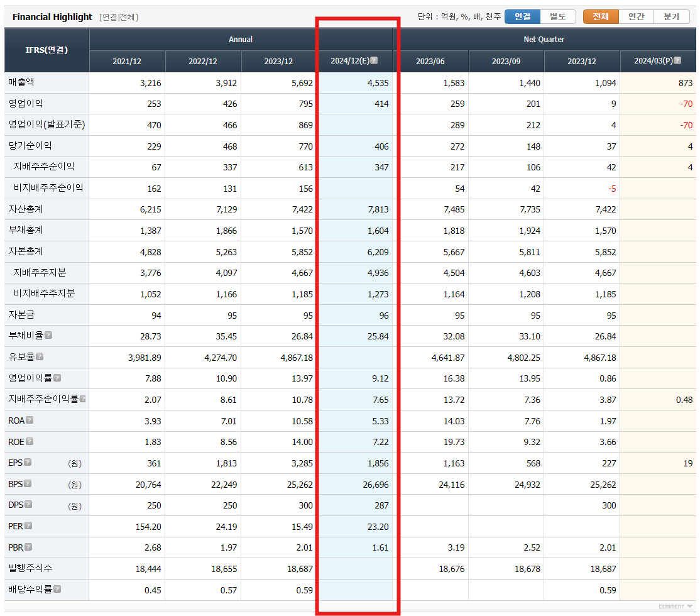Click the 매출액 row label

click(x=21, y=82)
